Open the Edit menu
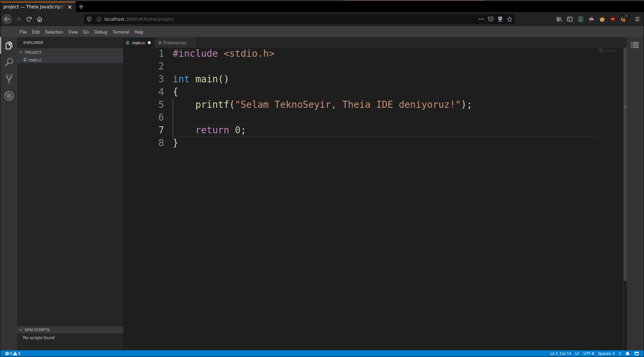The height and width of the screenshot is (357, 644). pyautogui.click(x=36, y=32)
